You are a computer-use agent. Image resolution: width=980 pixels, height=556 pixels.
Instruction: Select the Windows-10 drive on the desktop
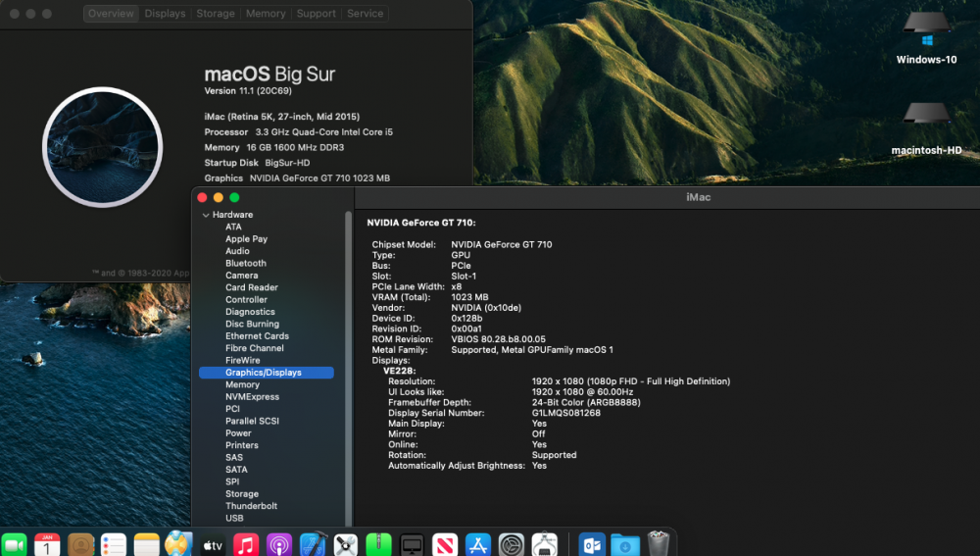tap(926, 38)
